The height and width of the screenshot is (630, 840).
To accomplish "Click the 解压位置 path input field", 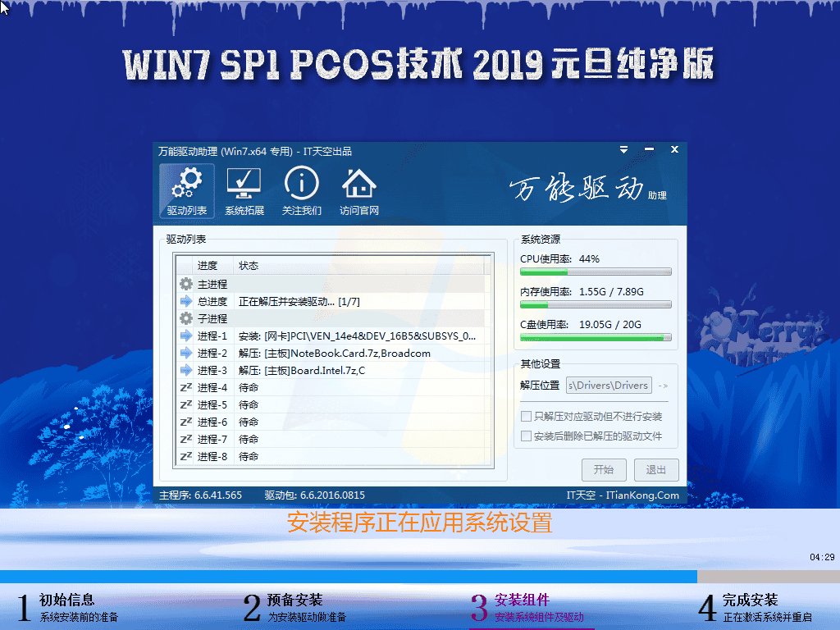I will tap(609, 386).
